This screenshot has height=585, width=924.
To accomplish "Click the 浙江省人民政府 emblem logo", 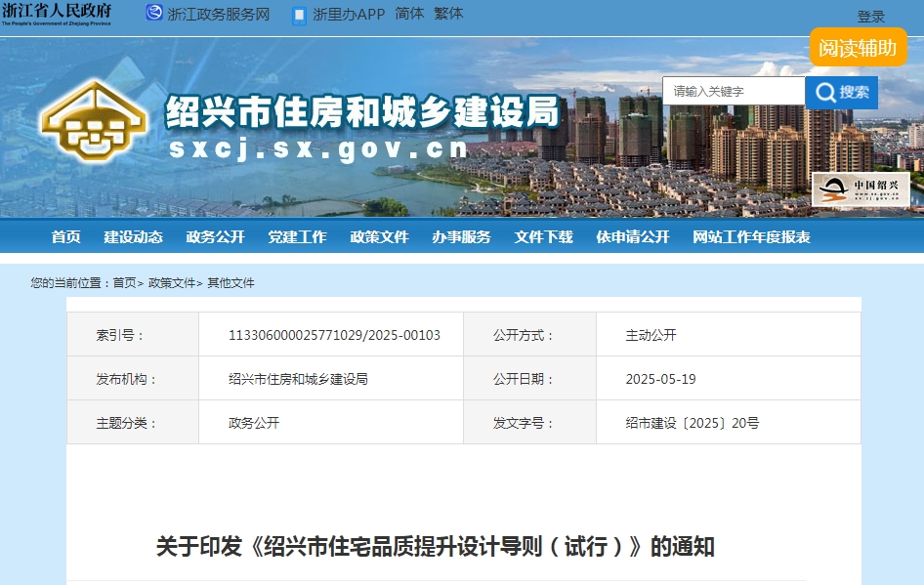I will point(59,14).
